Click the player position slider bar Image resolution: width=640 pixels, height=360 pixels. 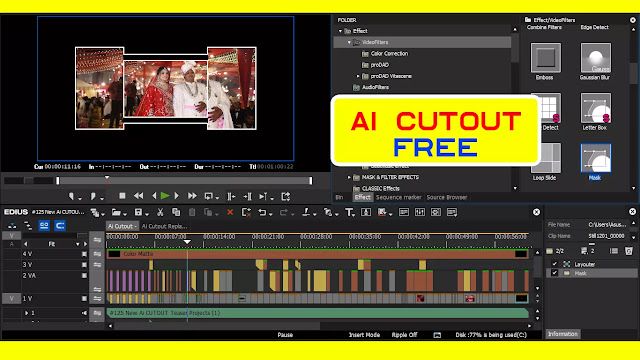coord(184,181)
